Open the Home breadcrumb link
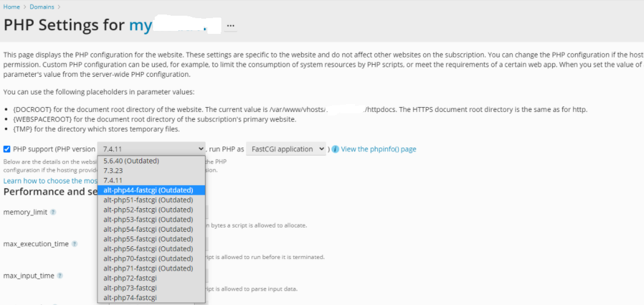 tap(11, 7)
